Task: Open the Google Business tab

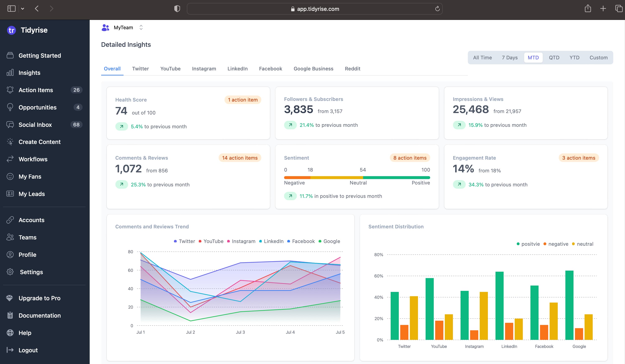Action: (313, 69)
